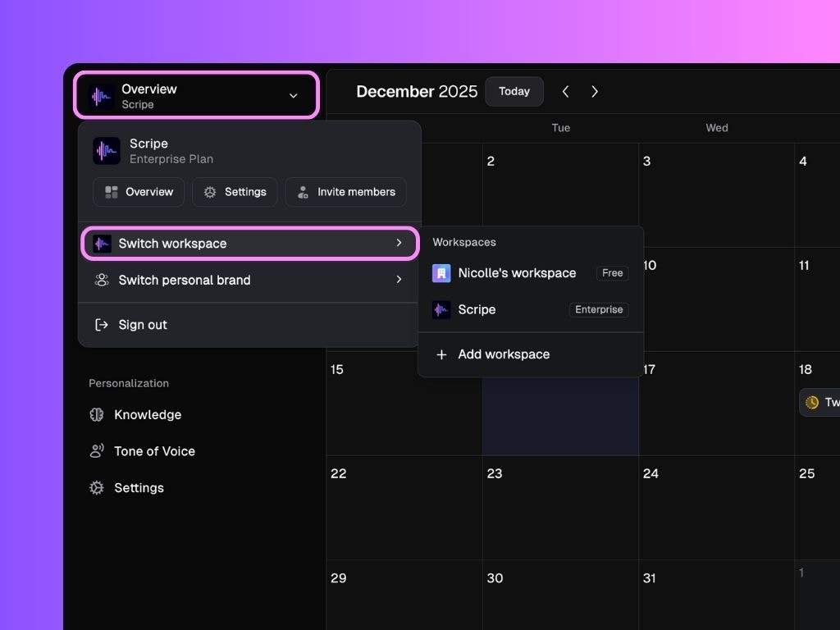Open workspace Settings button
The height and width of the screenshot is (630, 840).
click(x=235, y=192)
